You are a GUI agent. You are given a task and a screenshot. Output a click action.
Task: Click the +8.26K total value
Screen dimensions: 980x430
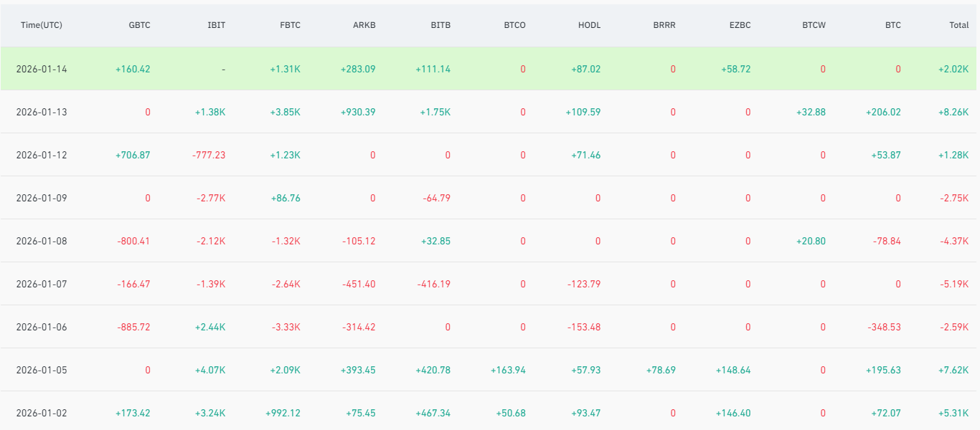[x=952, y=113]
